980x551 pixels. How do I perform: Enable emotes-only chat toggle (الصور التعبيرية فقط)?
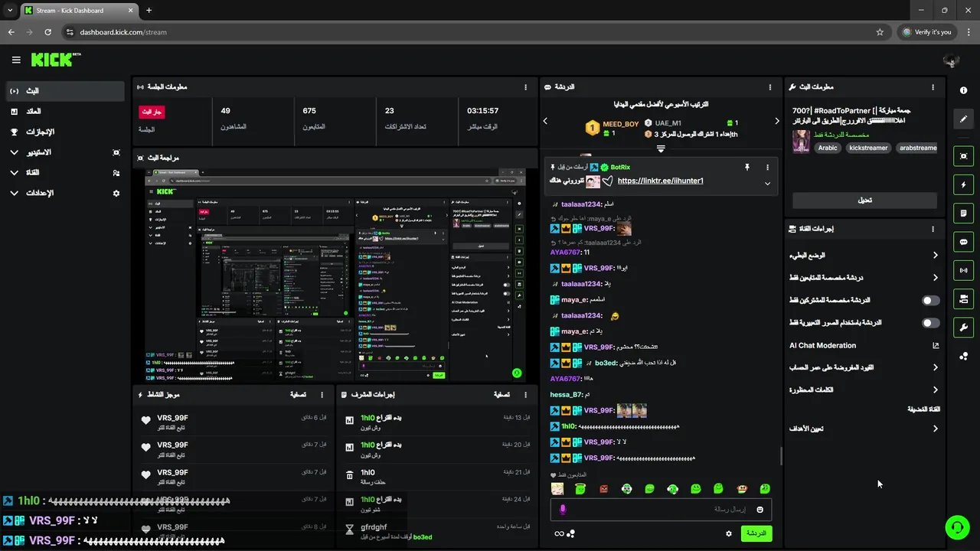[930, 323]
